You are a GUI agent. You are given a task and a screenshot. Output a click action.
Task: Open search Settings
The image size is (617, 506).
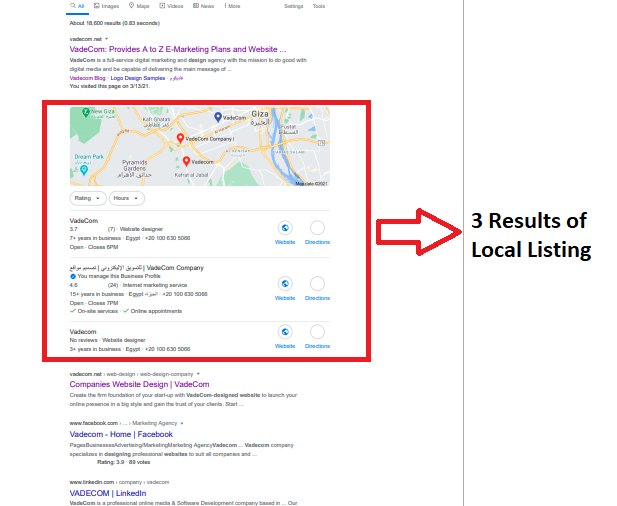(x=294, y=6)
